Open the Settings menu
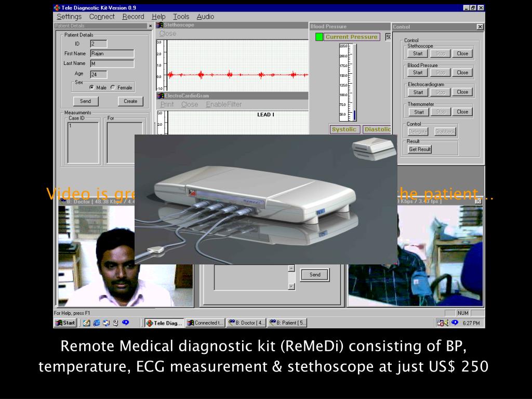Image resolution: width=532 pixels, height=399 pixels. tap(69, 17)
